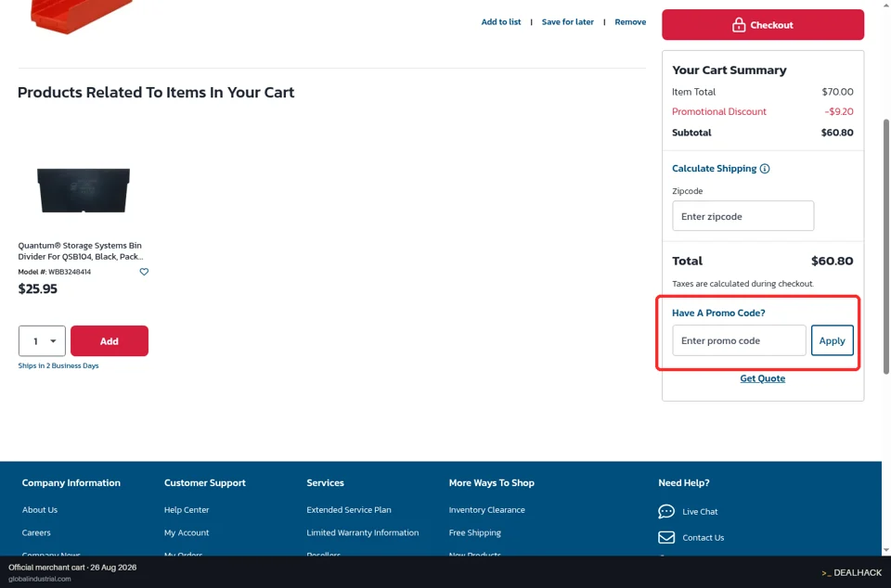Open the Careers footer link
Viewport: 891px width, 588px height.
pos(36,532)
